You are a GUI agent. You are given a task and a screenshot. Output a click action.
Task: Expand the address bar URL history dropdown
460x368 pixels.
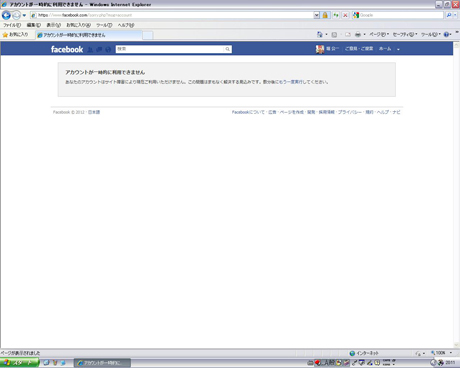(x=316, y=15)
